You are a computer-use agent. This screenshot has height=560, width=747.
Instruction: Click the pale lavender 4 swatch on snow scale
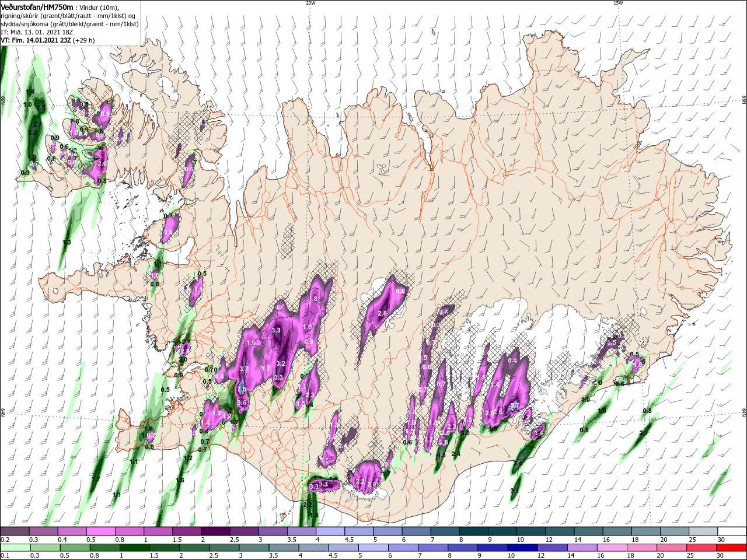pos(330,531)
